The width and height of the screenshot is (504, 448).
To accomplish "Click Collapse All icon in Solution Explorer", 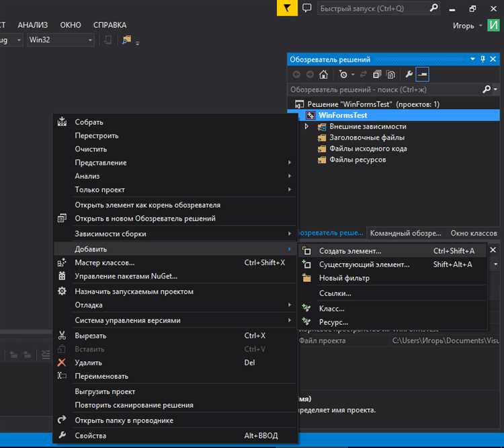I will (x=377, y=75).
